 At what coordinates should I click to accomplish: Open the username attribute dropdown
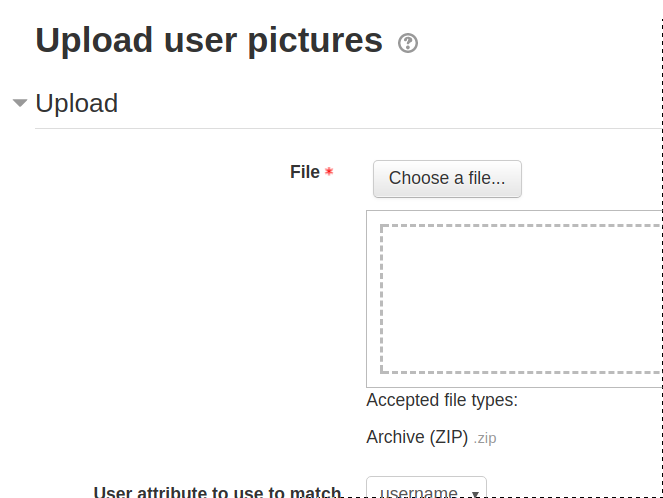427,487
